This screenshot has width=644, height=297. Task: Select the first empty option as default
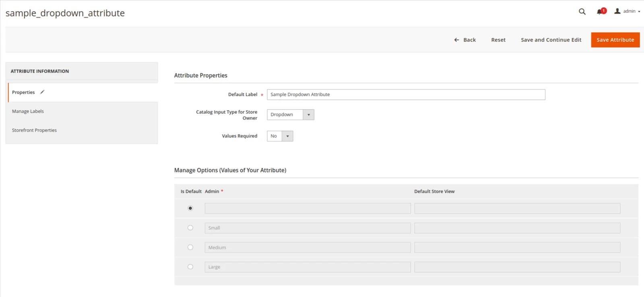(x=190, y=208)
